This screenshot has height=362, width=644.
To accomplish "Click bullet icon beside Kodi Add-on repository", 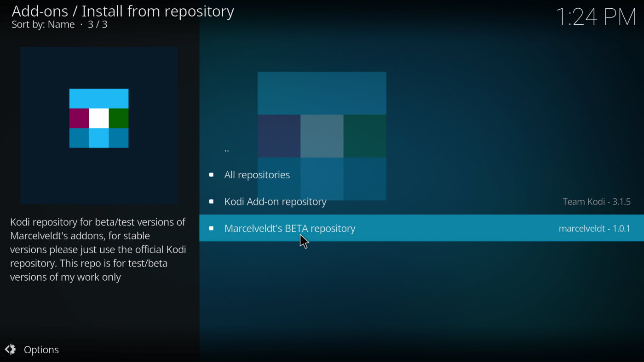I will (x=212, y=201).
